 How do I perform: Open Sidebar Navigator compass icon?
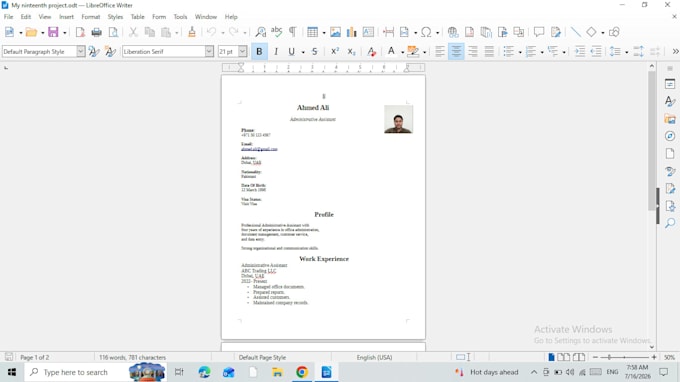(670, 136)
